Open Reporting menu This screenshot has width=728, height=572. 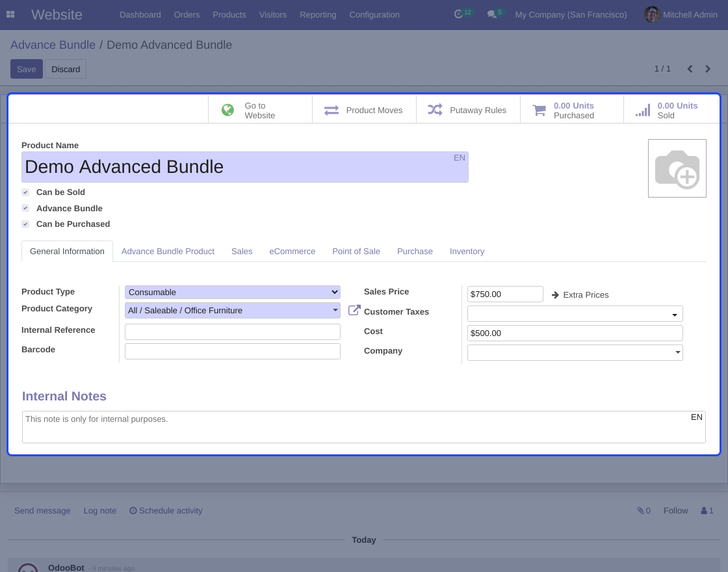pos(318,15)
